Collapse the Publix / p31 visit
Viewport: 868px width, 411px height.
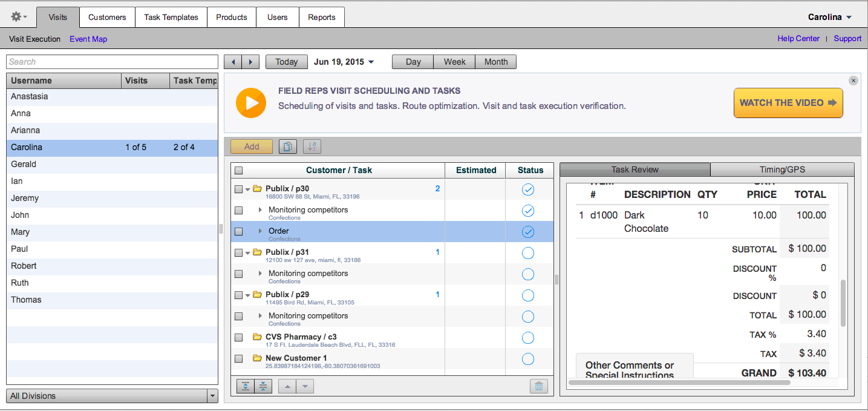[248, 253]
